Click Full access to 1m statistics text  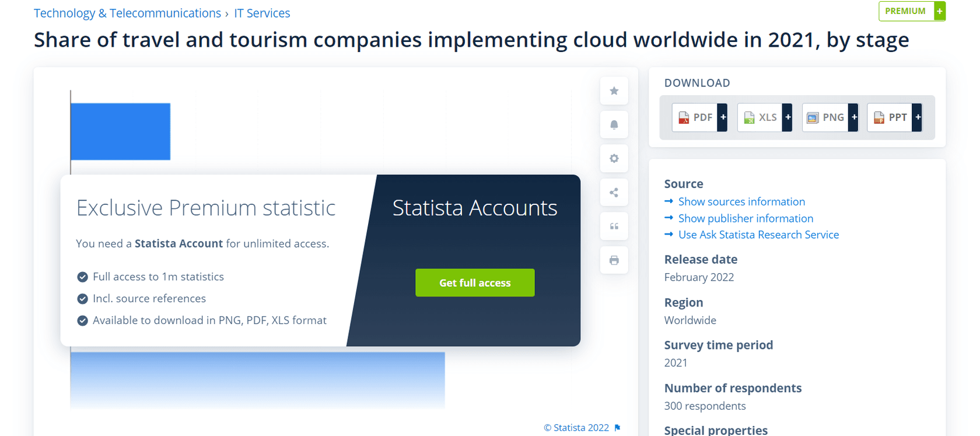tap(158, 277)
